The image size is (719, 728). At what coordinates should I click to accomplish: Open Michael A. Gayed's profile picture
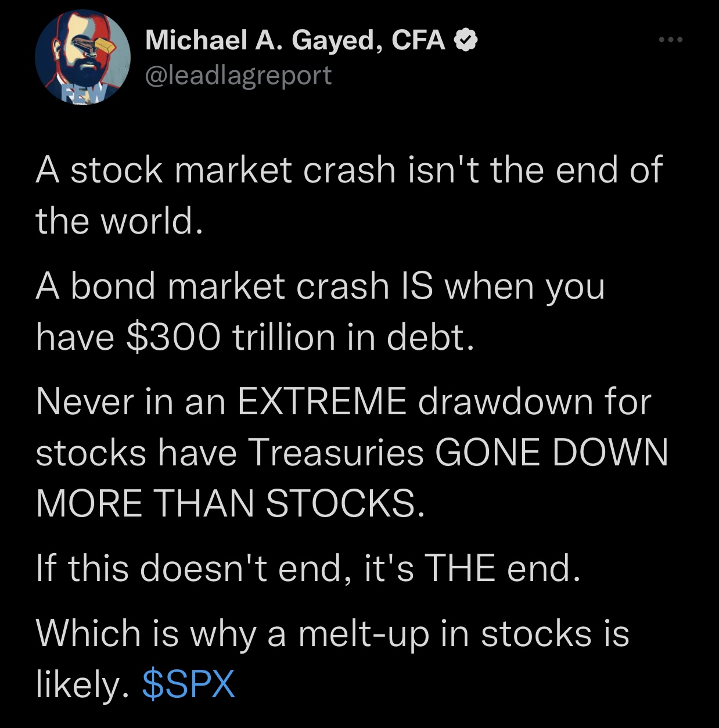click(x=82, y=58)
